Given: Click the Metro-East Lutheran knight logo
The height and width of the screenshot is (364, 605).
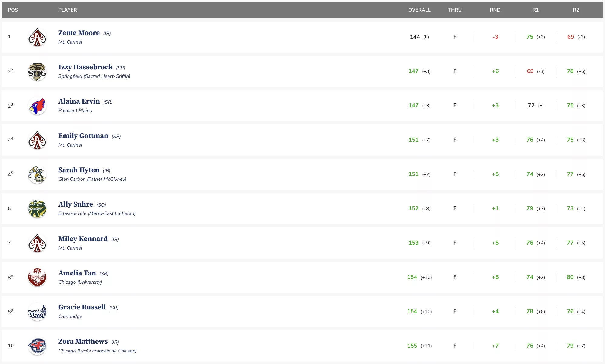Looking at the screenshot, I should click(37, 209).
